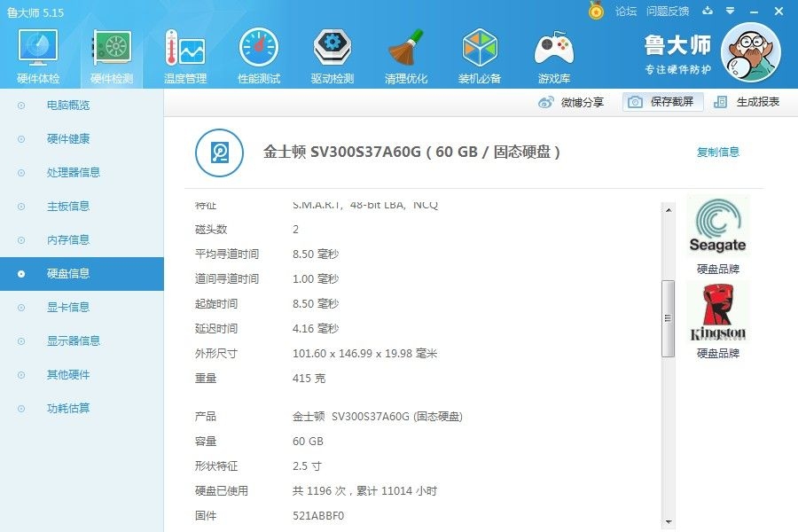Click the 延迟时间 value 4.16 毫秒
This screenshot has height=532, width=798.
click(316, 329)
